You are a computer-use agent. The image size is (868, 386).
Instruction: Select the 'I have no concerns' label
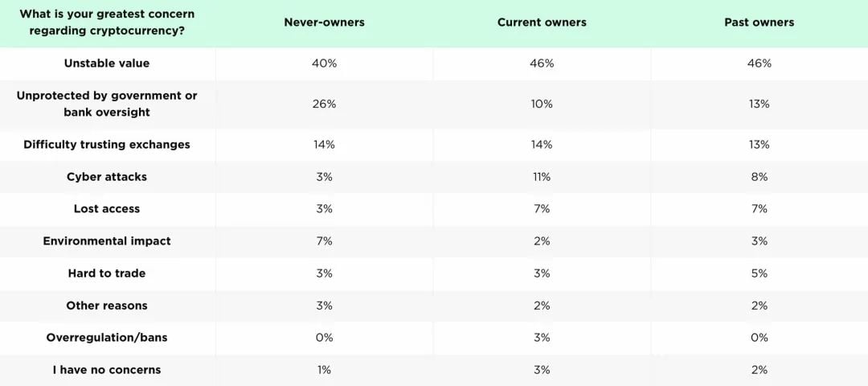107,370
